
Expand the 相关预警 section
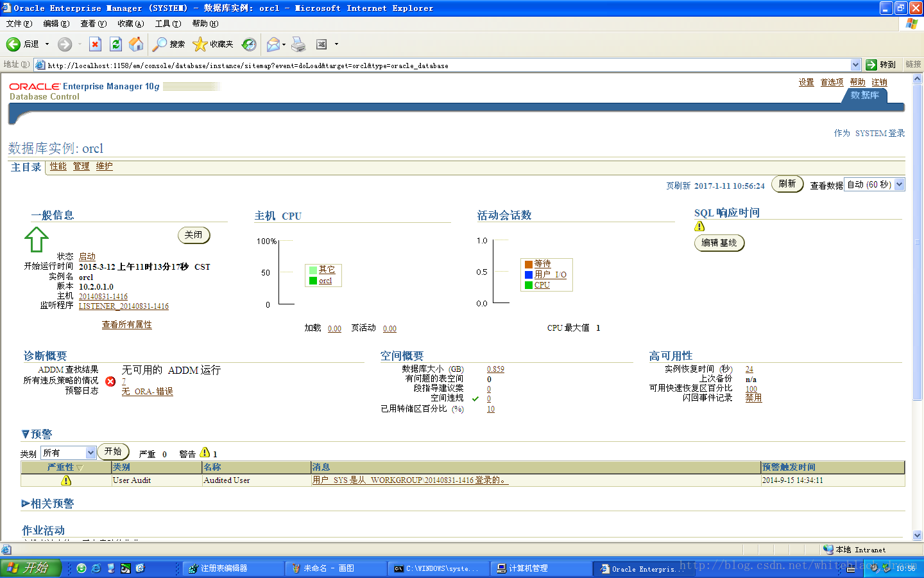[x=26, y=504]
